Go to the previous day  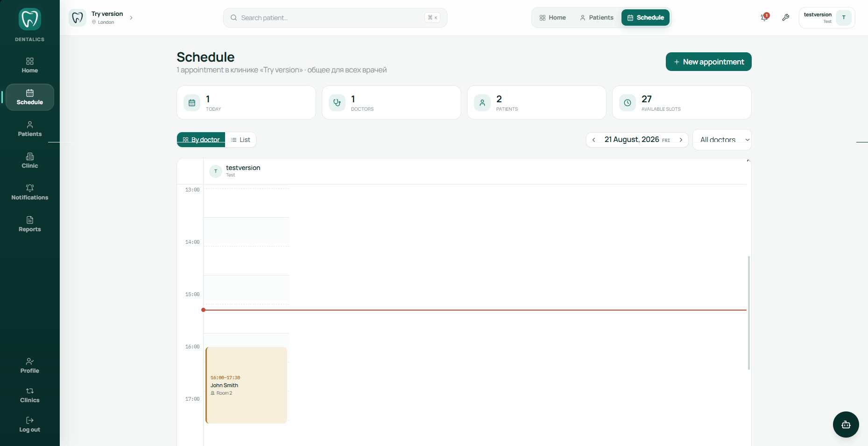click(x=593, y=140)
